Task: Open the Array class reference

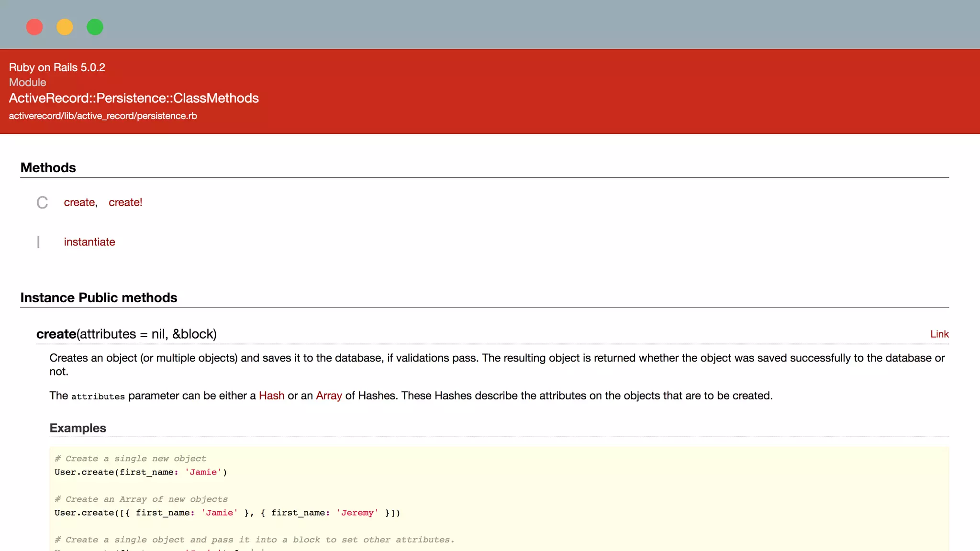Action: [x=329, y=396]
